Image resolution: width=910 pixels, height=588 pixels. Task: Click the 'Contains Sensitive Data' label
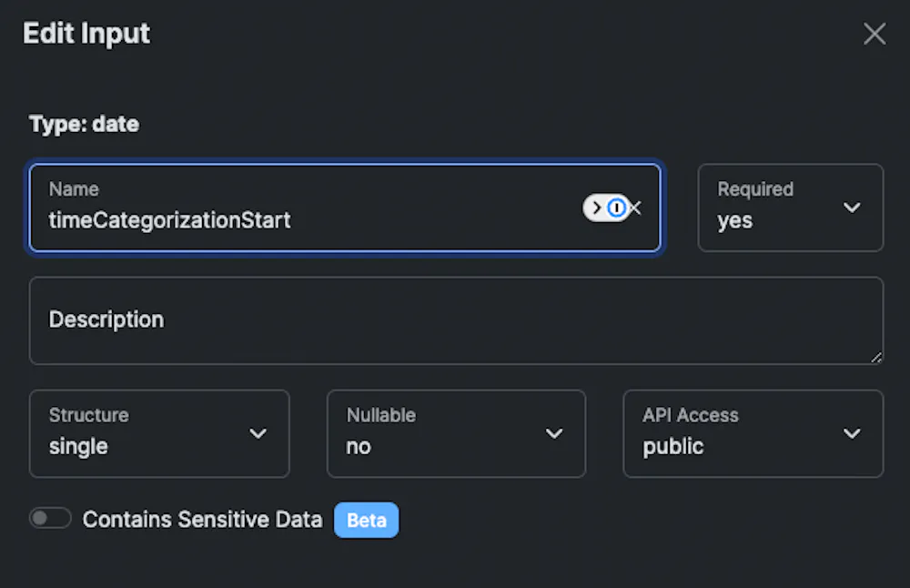click(x=202, y=520)
